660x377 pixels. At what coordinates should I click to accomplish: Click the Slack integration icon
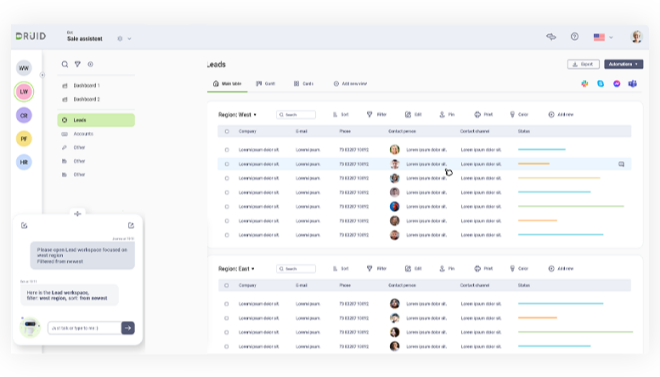pyautogui.click(x=585, y=84)
